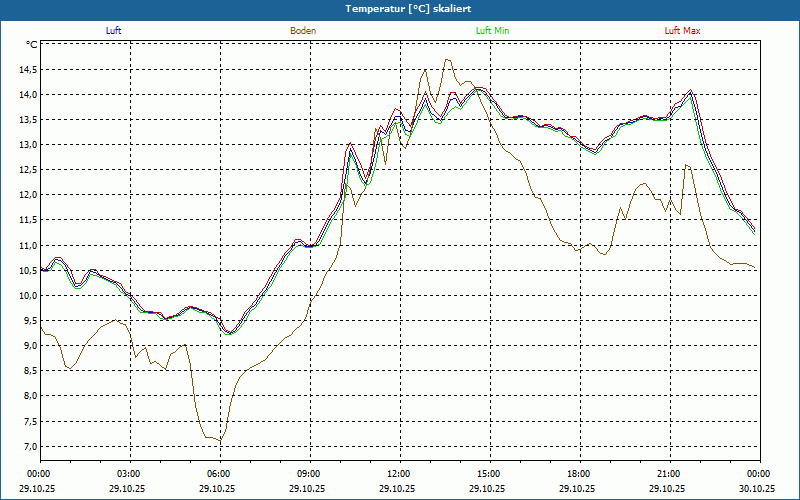Select the Luft Max legend entry
This screenshot has width=800, height=500.
tap(683, 31)
